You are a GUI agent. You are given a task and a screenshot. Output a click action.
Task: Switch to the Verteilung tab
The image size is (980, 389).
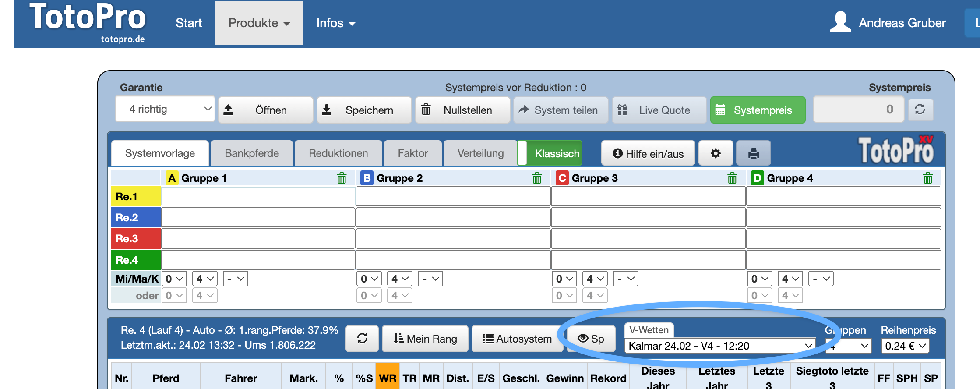point(480,153)
